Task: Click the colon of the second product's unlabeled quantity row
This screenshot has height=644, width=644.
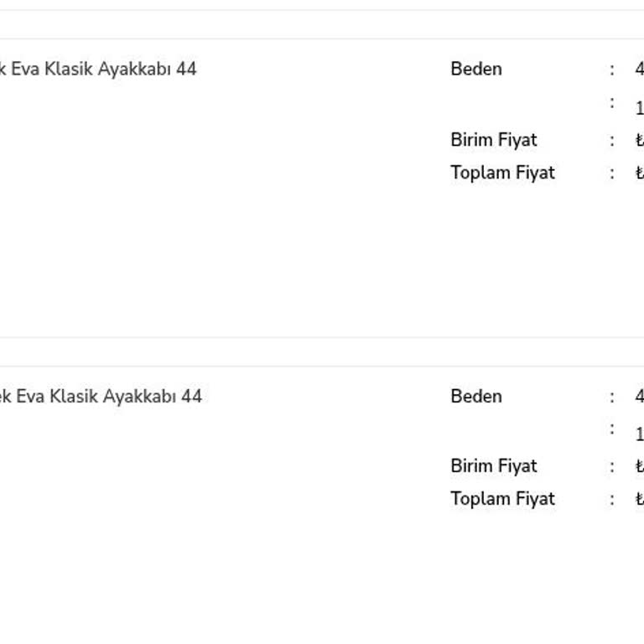Action: coord(612,429)
